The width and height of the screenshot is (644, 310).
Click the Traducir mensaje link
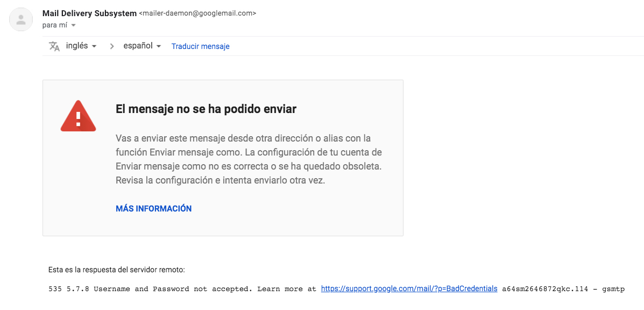pyautogui.click(x=200, y=46)
